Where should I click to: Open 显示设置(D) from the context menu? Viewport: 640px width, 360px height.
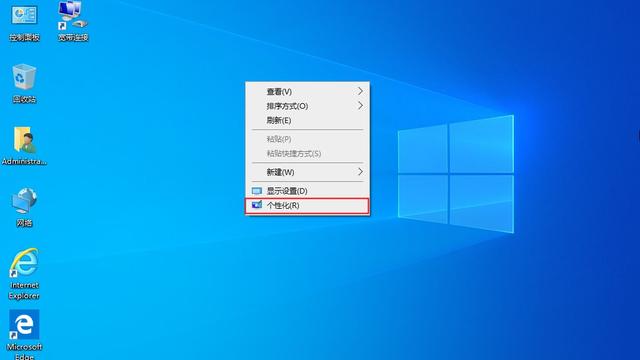click(307, 191)
